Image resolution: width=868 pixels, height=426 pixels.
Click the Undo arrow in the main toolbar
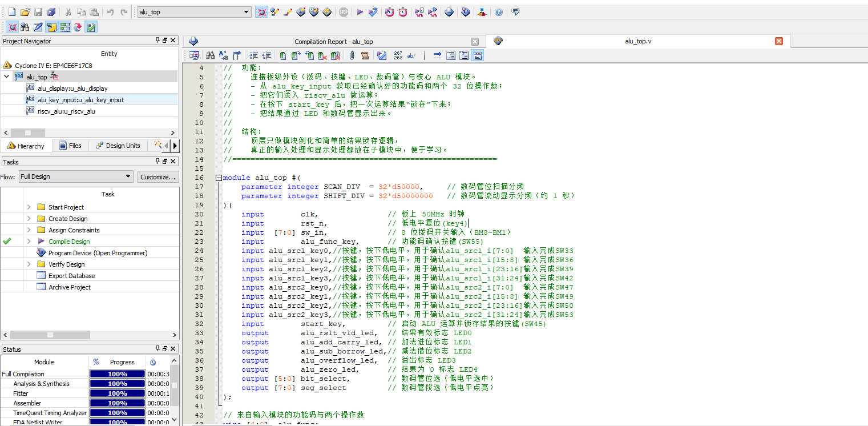(111, 12)
